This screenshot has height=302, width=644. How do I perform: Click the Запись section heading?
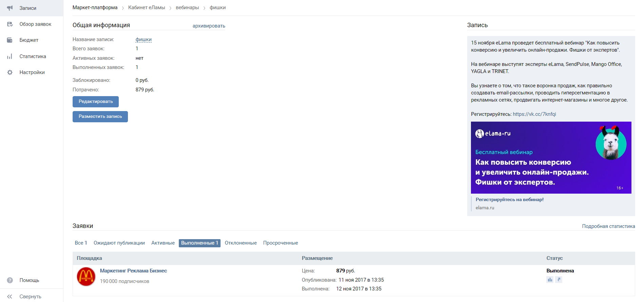coord(477,25)
